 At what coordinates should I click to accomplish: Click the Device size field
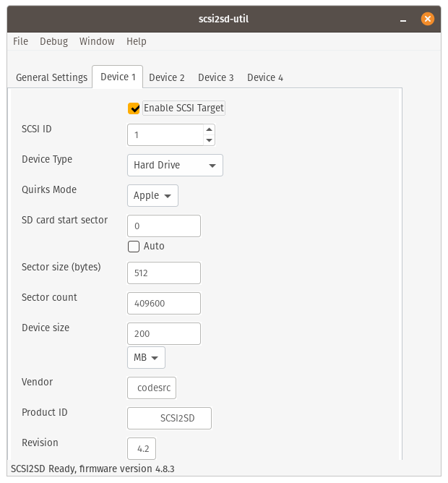164,333
